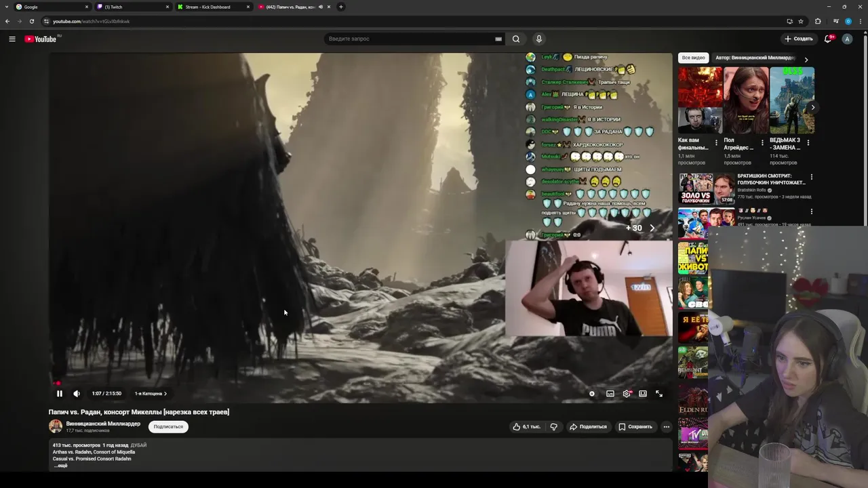The width and height of the screenshot is (868, 488).
Task: Dislike the video
Action: coord(553,427)
